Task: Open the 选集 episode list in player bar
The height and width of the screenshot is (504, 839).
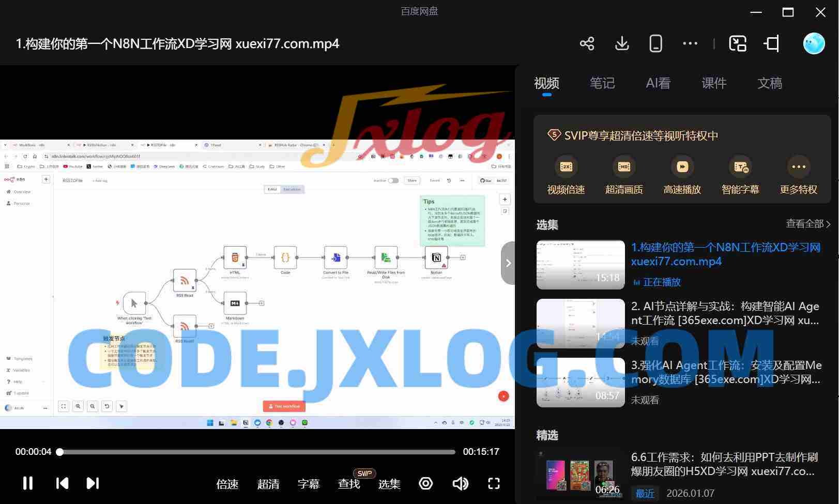Action: click(389, 484)
